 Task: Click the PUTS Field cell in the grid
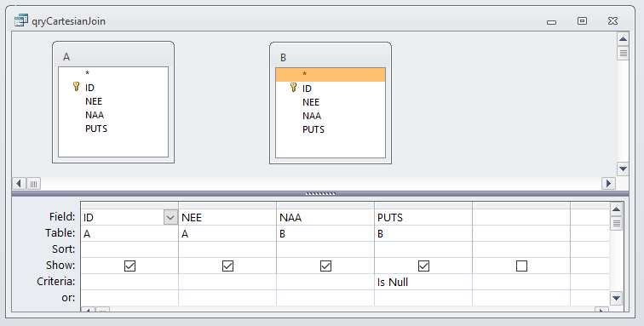click(x=423, y=217)
